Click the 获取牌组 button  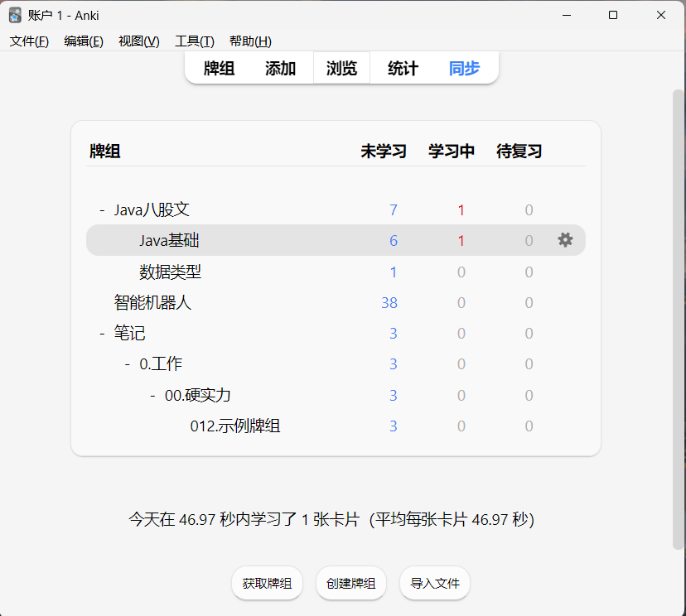click(267, 583)
